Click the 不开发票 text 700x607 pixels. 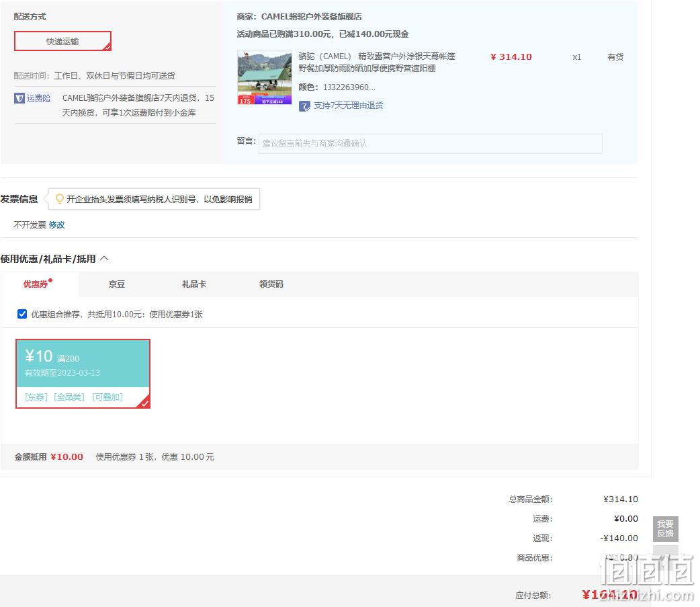click(x=30, y=225)
